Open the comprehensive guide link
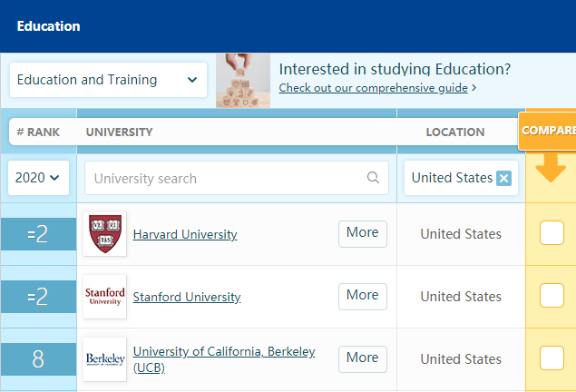This screenshot has width=576, height=392. [373, 88]
